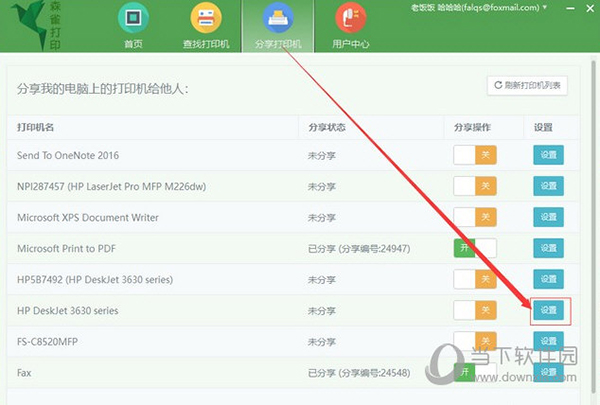The image size is (600, 405).
Task: Refresh the list with 刷新打印机列表
Action: 527,86
